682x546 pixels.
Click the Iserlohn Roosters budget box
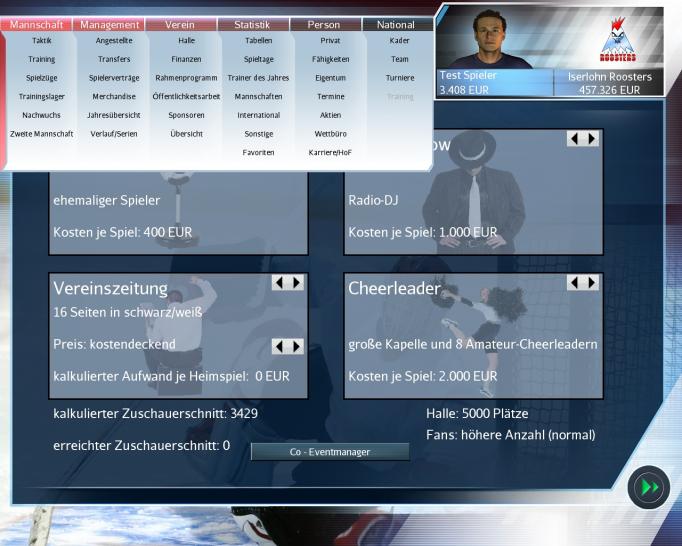click(609, 83)
